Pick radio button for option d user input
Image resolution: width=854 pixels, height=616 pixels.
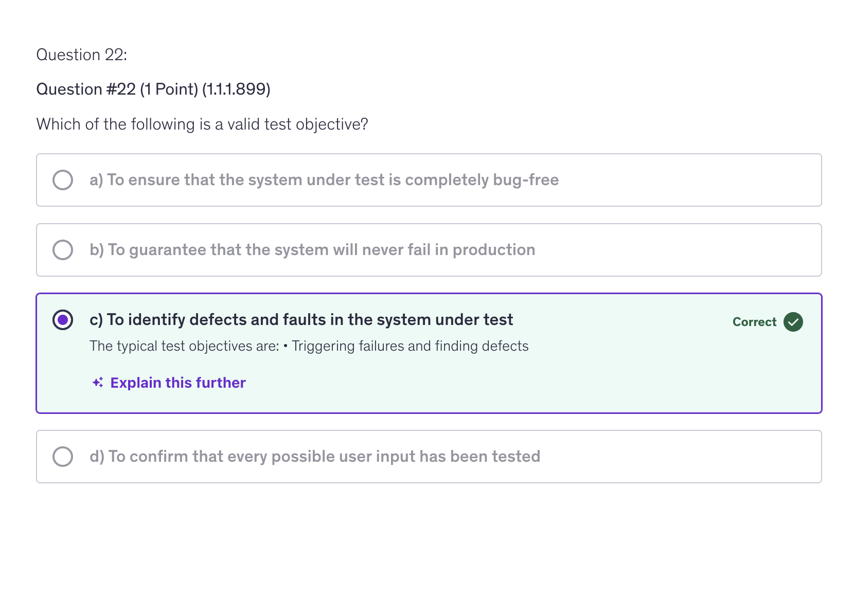[63, 457]
